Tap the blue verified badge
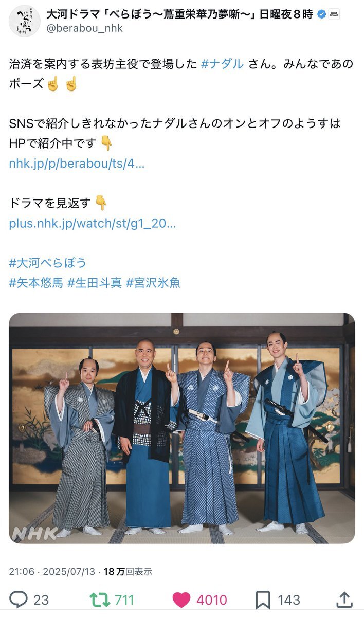Screen dimensions: 364x617 coord(321,14)
